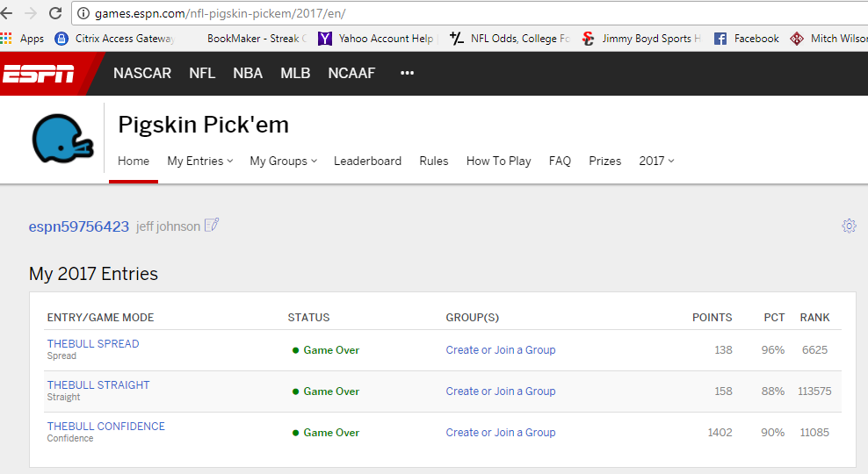The image size is (868, 474).
Task: Open the Leaderboard page
Action: tap(367, 161)
